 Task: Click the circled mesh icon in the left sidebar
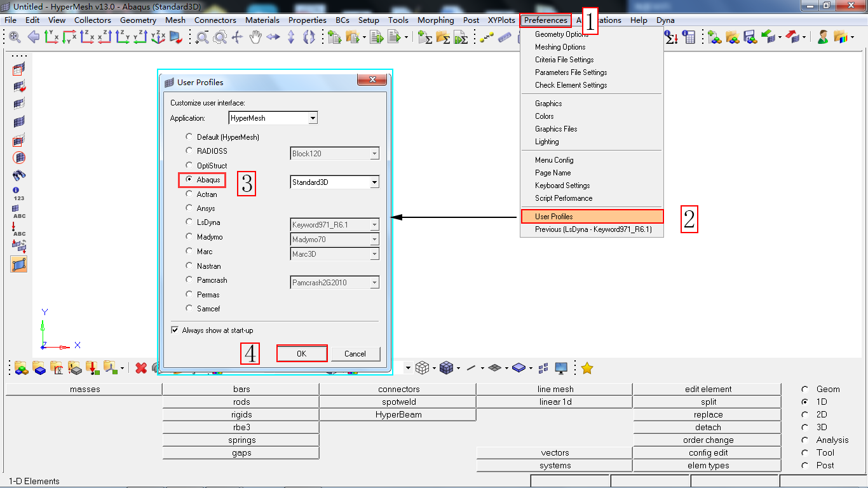point(19,157)
